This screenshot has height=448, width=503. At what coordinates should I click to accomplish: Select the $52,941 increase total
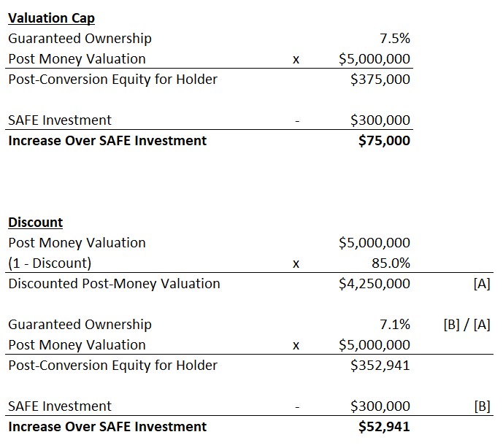pos(384,427)
